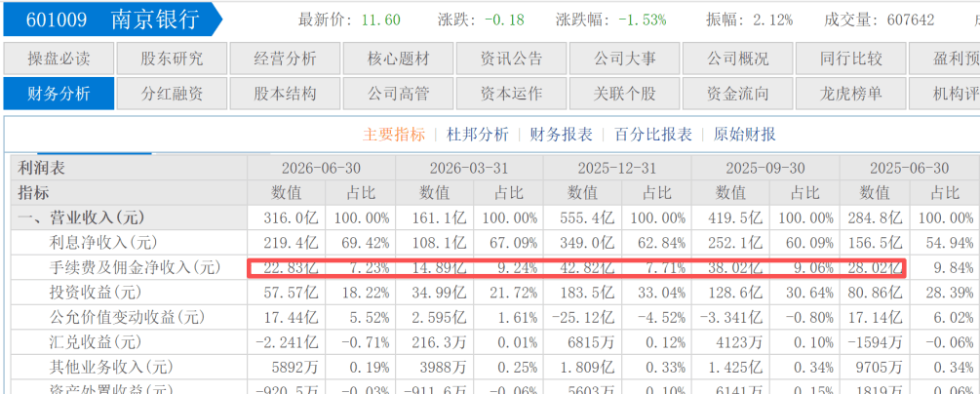
Task: Click the 最新价 11.60 quote
Action: (x=349, y=20)
